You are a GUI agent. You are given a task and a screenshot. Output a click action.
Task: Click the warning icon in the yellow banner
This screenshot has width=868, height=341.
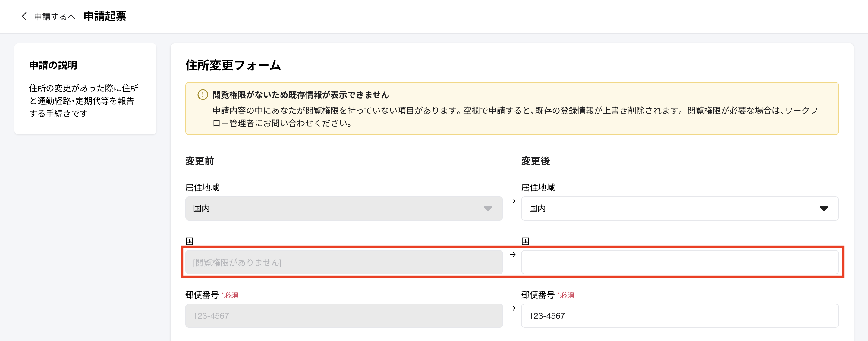(x=203, y=95)
